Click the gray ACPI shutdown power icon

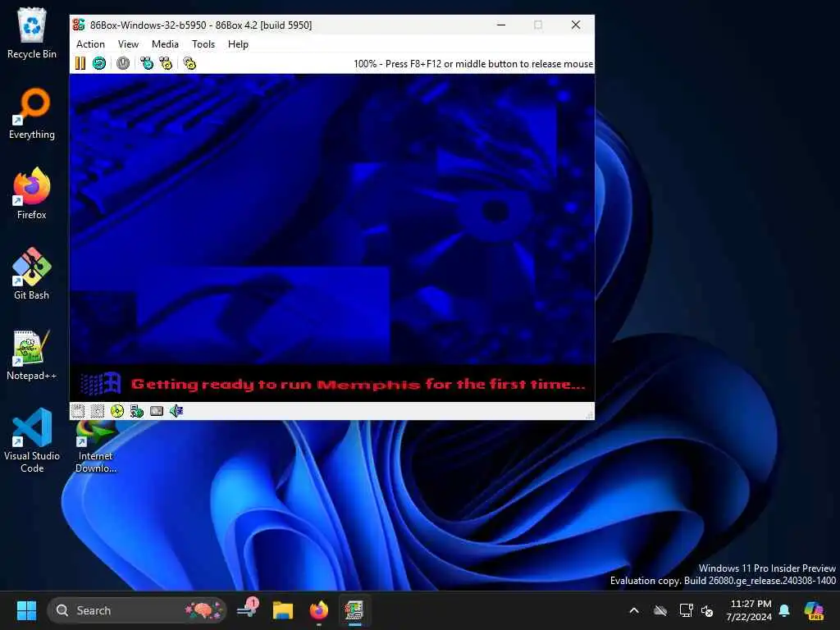click(x=123, y=63)
